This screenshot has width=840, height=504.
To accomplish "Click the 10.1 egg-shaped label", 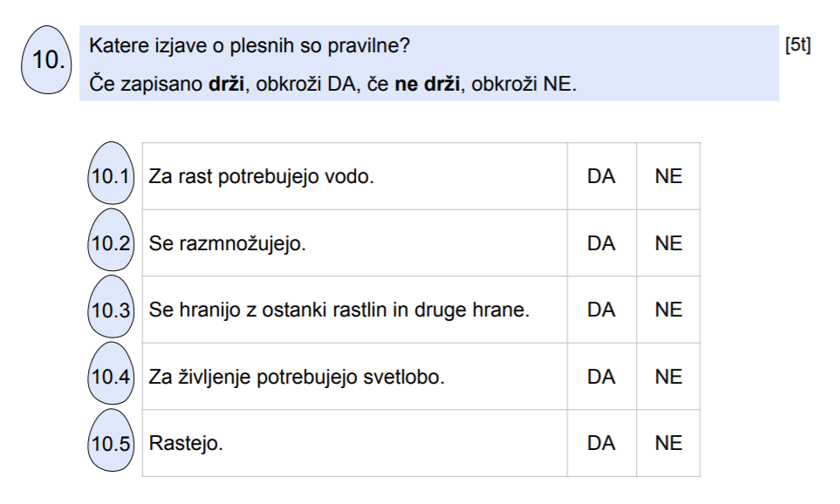I will [x=111, y=173].
